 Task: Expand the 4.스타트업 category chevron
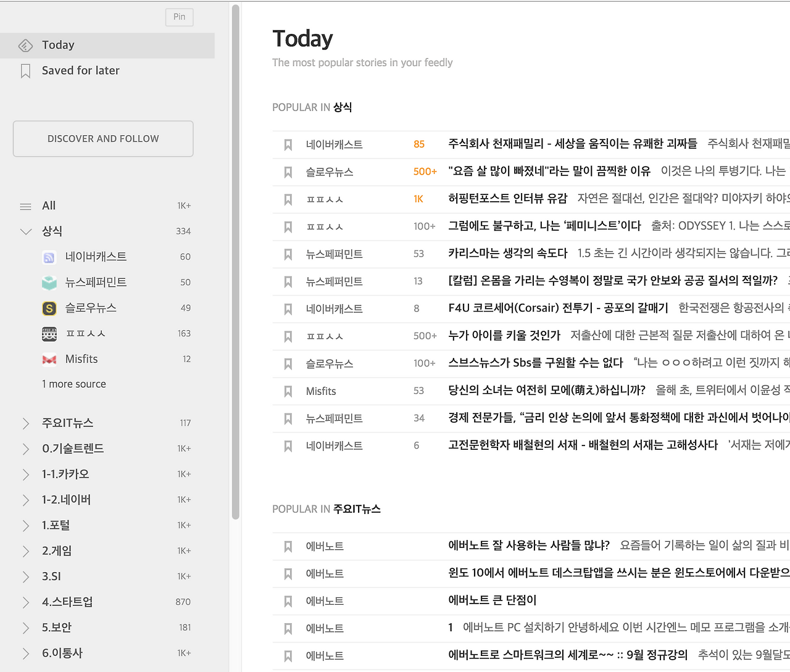point(26,602)
